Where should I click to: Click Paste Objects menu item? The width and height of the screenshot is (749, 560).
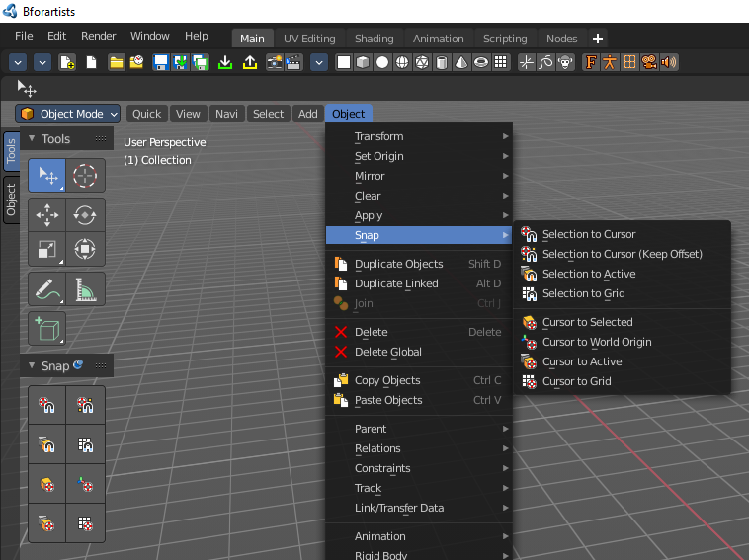point(419,400)
